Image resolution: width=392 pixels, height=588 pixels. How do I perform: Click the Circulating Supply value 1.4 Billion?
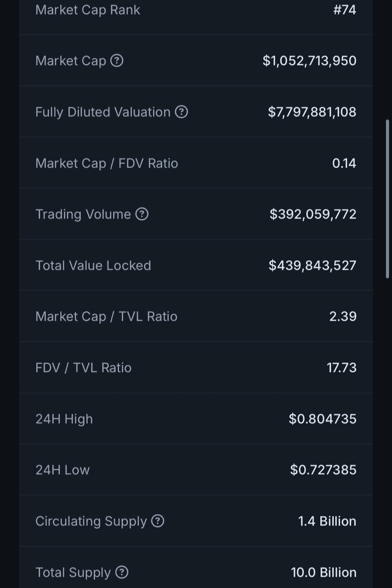point(327,521)
